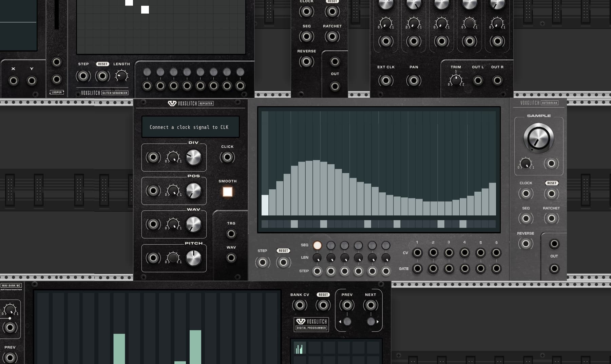
Task: Click the BANK CV input jack
Action: pos(300,305)
